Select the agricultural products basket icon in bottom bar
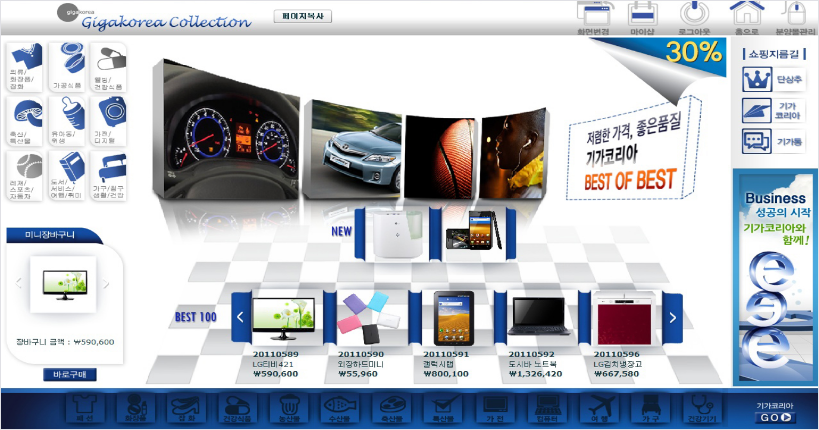The image size is (819, 430). (x=289, y=409)
